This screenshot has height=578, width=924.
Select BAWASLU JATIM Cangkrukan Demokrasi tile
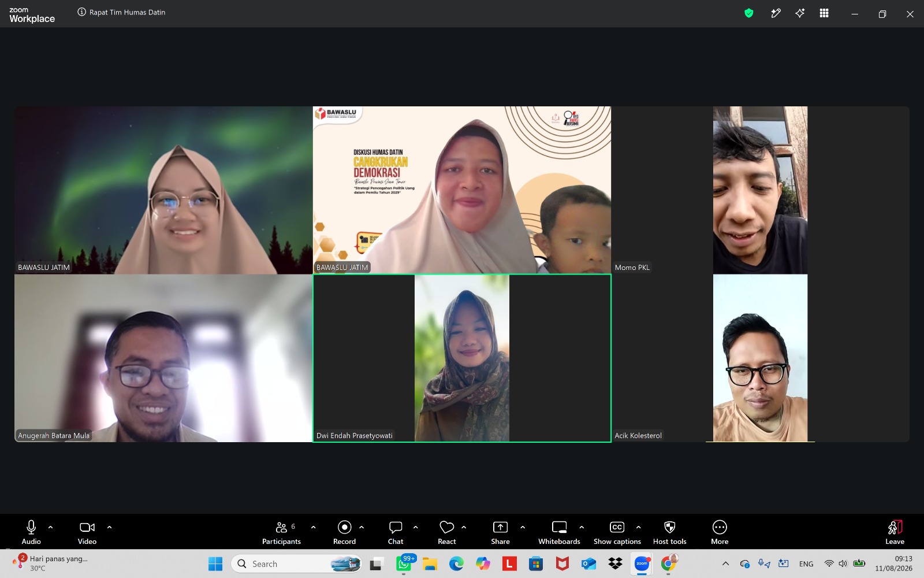point(462,190)
